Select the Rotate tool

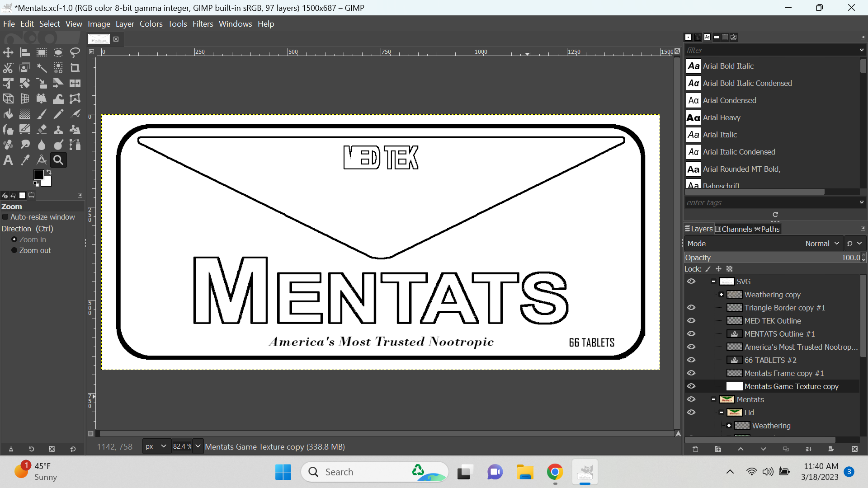[25, 83]
